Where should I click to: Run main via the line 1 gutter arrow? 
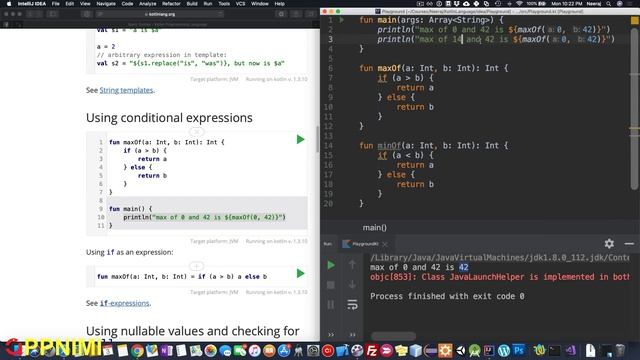342,20
